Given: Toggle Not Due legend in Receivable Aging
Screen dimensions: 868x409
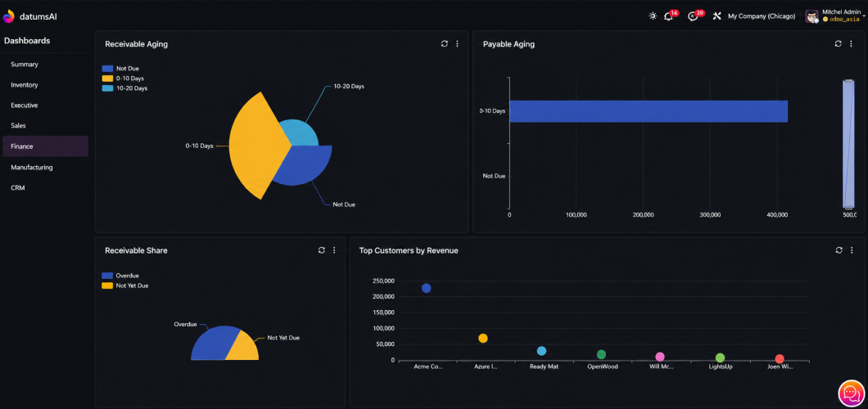Looking at the screenshot, I should tap(120, 69).
